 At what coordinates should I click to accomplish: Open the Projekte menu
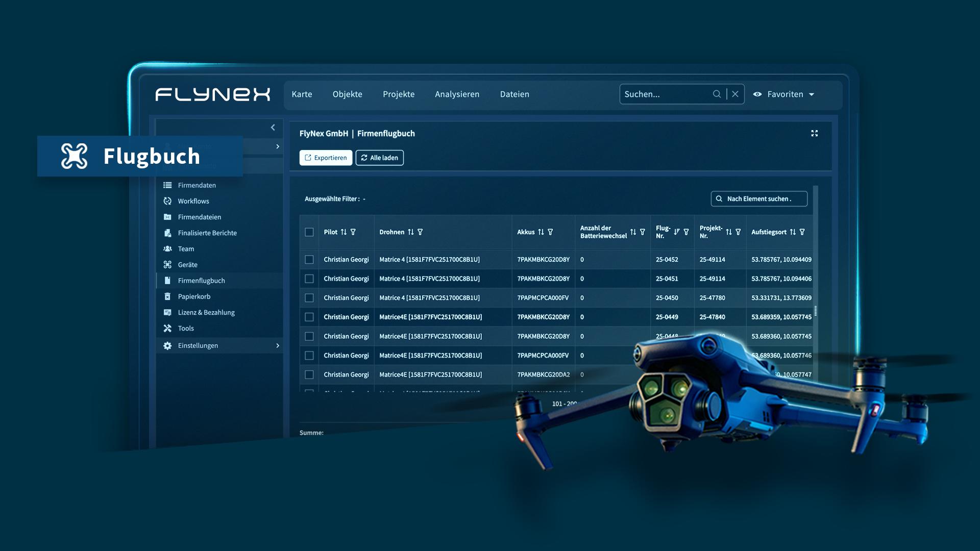tap(399, 94)
